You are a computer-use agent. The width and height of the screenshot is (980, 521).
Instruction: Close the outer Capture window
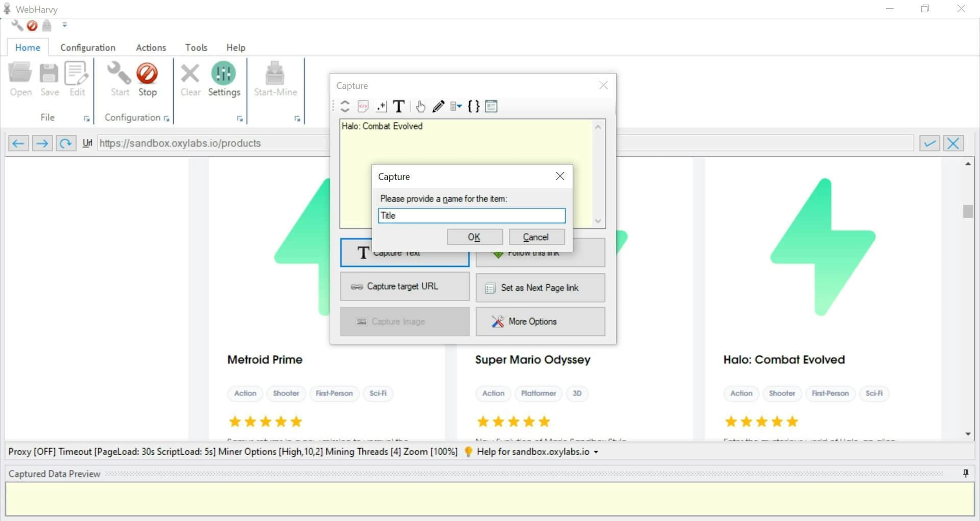tap(603, 85)
